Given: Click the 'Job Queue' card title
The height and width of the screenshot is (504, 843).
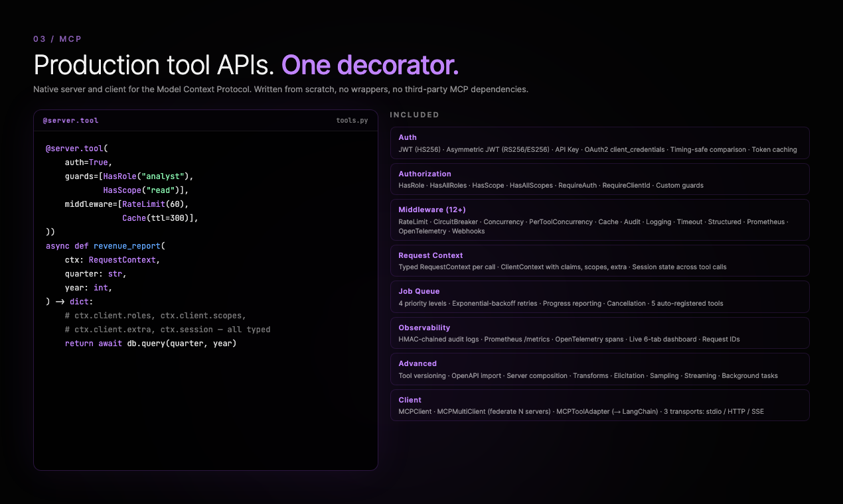Looking at the screenshot, I should [x=419, y=291].
